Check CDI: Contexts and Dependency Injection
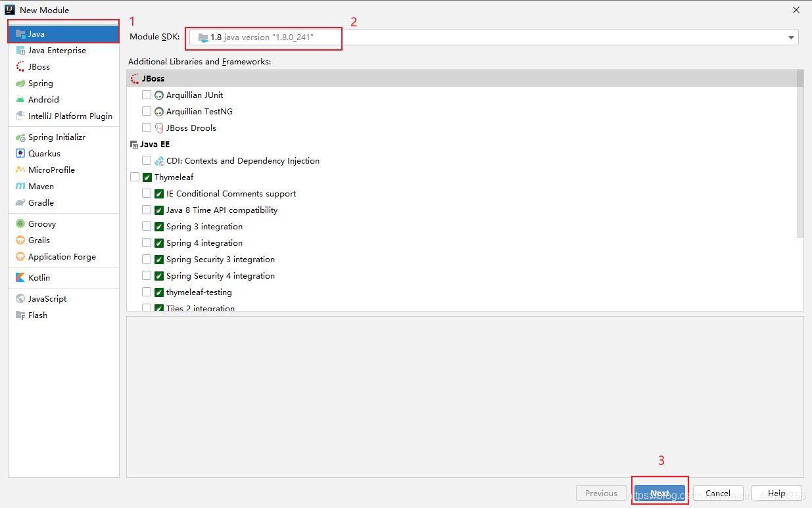Screen dimensions: 812x508 147,160
